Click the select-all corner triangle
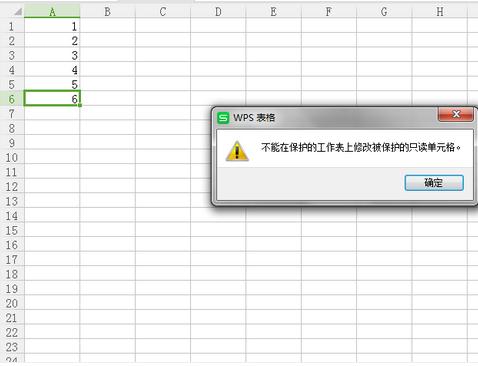This screenshot has height=366, width=478. tap(17, 12)
